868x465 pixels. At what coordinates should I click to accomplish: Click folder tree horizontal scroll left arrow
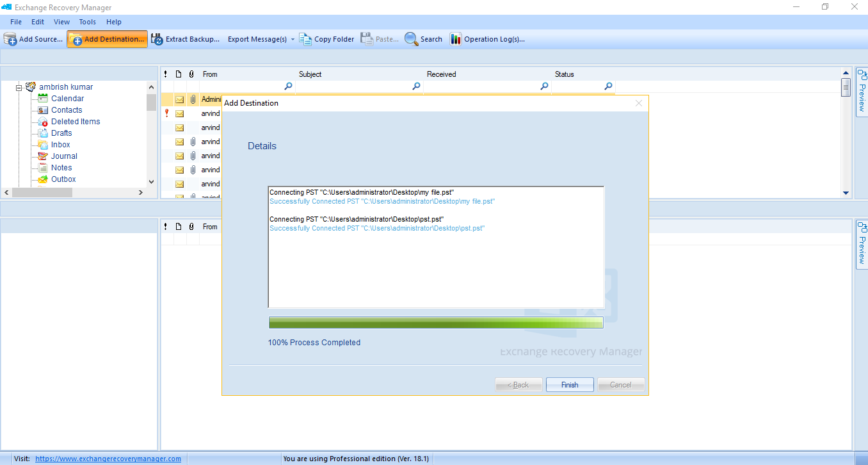click(x=7, y=192)
